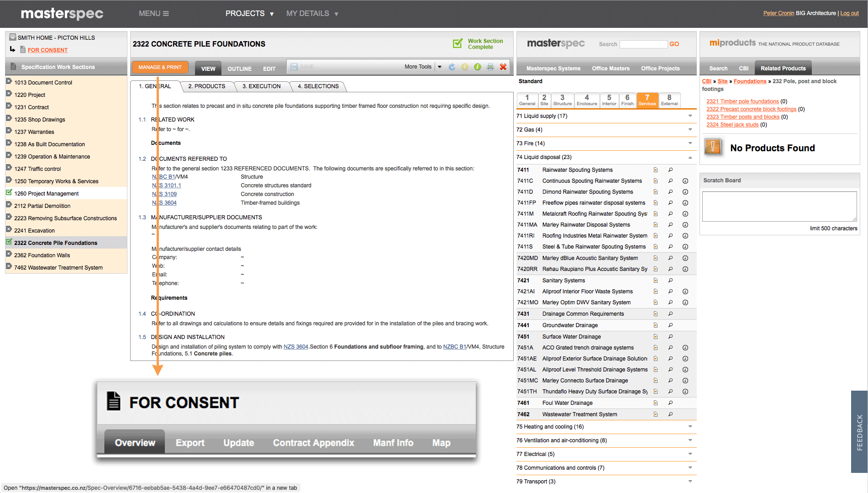Open the Office Masters tab
The width and height of the screenshot is (868, 493).
coord(610,69)
